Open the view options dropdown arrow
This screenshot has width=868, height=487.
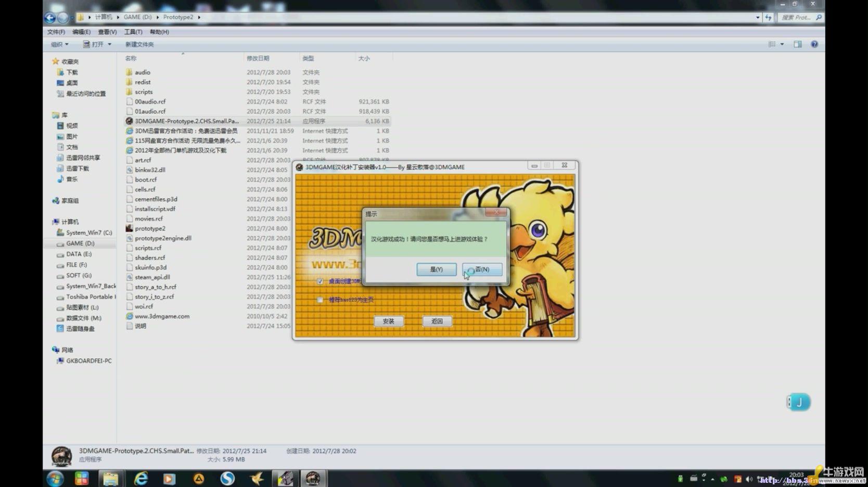point(782,44)
